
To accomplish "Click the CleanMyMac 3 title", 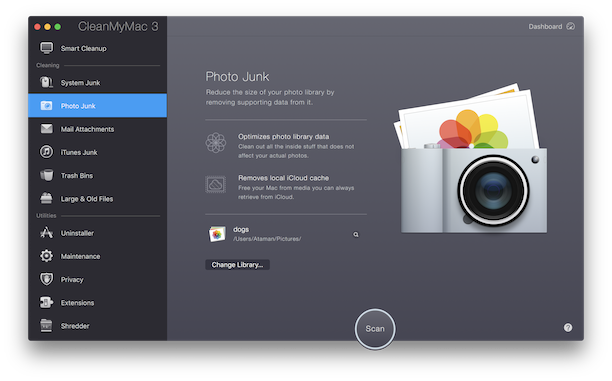I will 118,26.
